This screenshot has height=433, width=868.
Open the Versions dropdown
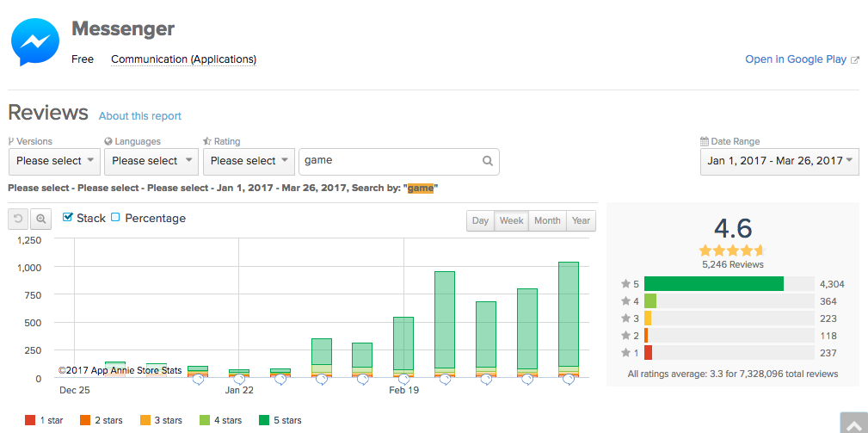(55, 161)
